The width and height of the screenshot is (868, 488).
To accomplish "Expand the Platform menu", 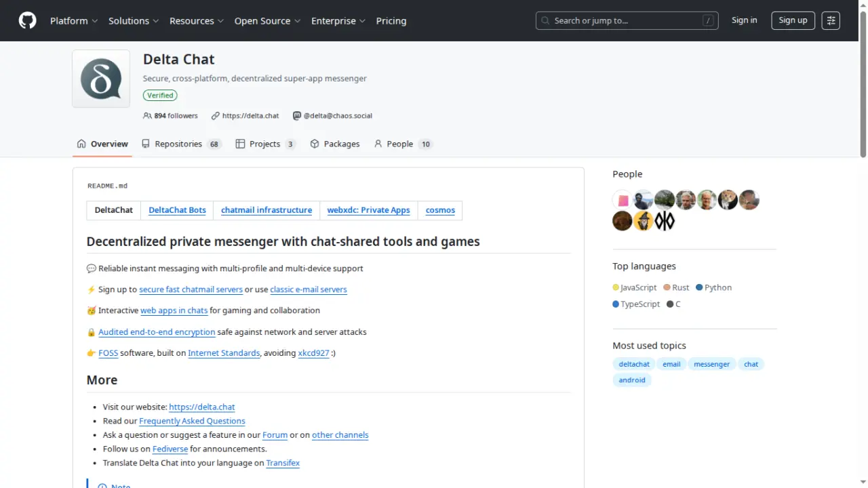I will (x=74, y=21).
